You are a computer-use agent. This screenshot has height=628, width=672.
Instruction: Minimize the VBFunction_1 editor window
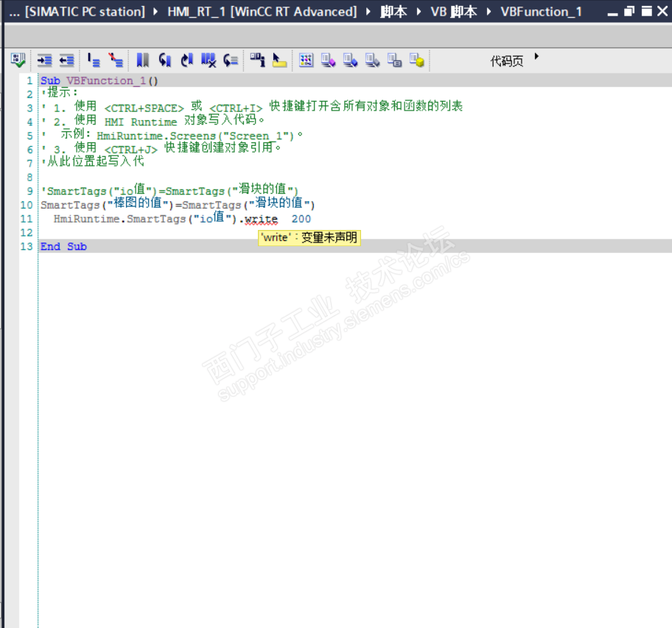click(x=612, y=13)
